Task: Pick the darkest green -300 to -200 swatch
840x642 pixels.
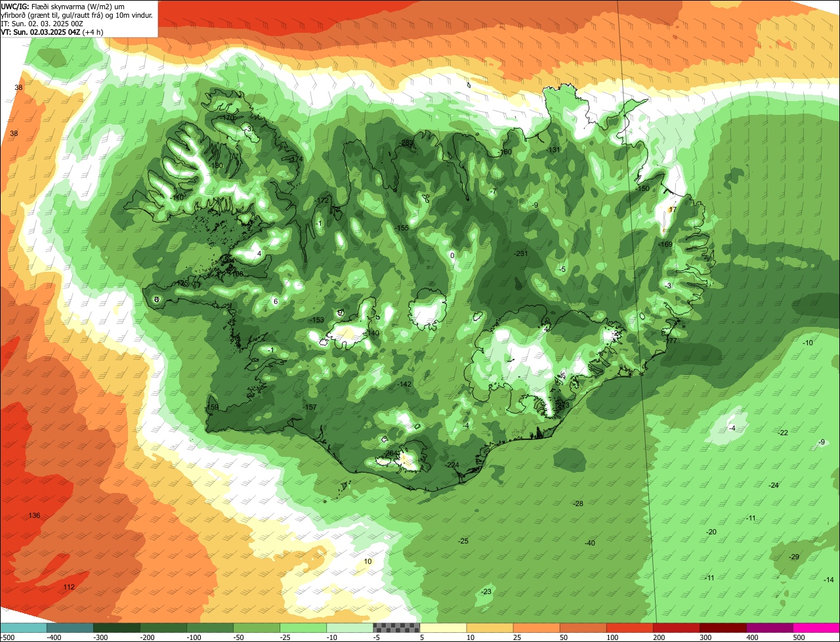Action: point(117,628)
